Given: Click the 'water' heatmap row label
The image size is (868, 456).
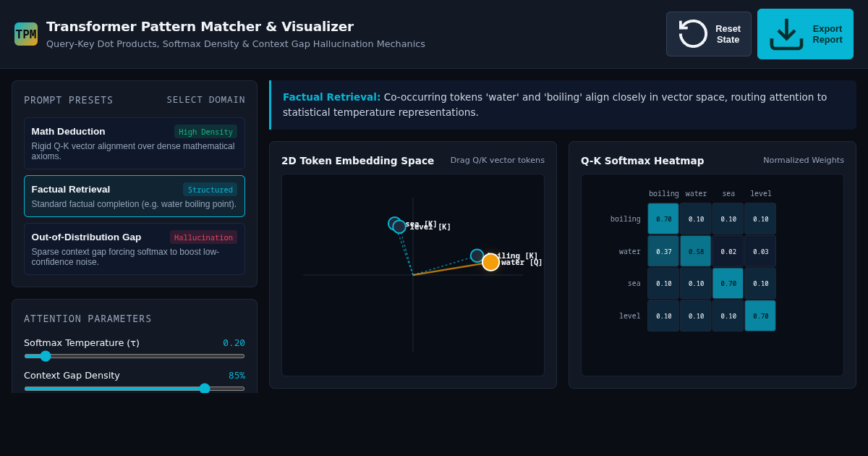Looking at the screenshot, I should (630, 252).
